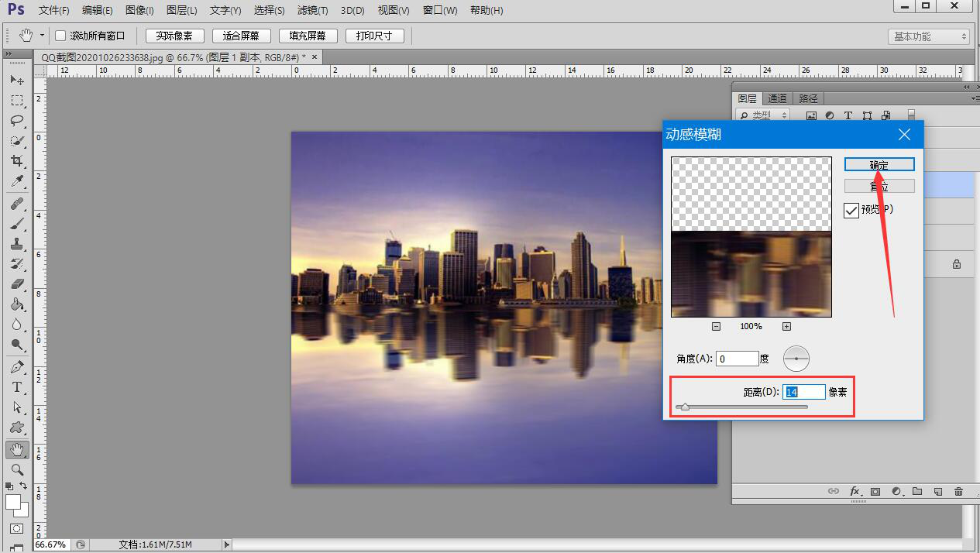Uncheck the 预览 preview checkbox

click(x=851, y=210)
